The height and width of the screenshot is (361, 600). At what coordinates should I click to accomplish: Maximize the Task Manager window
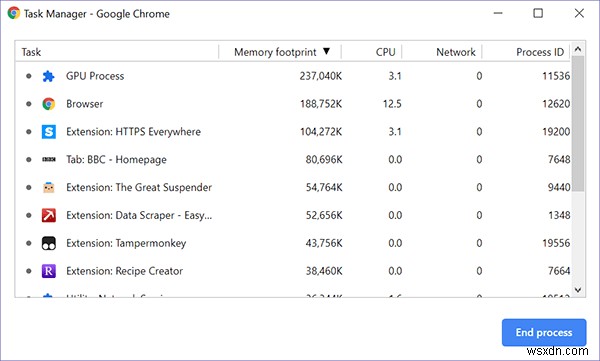pyautogui.click(x=538, y=13)
